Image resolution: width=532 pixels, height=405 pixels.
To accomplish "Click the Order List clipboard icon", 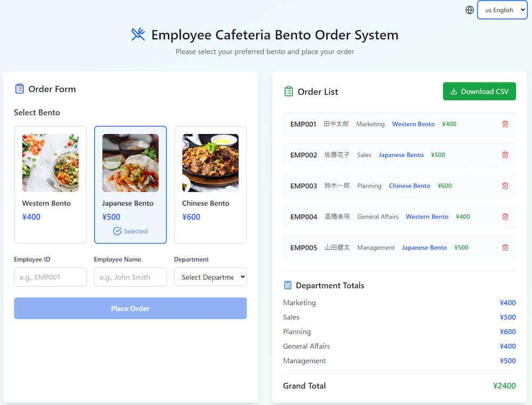I will coord(288,91).
